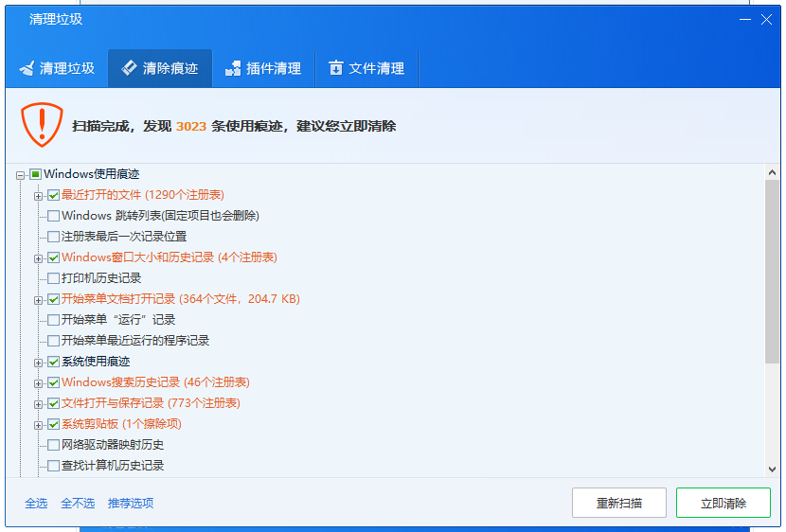Click the vertical scrollbar thumb
Screen dimensions: 786x532
772,272
